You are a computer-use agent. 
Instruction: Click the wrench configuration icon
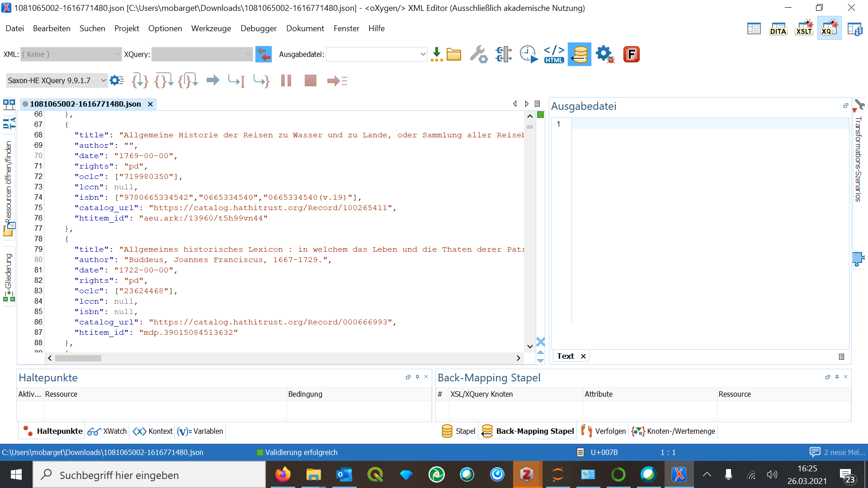478,54
